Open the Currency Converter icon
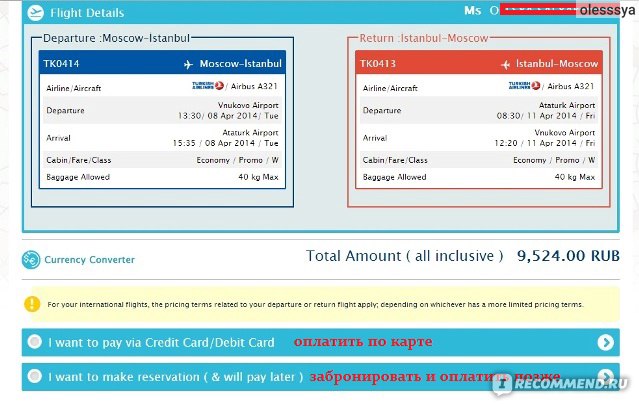This screenshot has width=639, height=405. (x=31, y=260)
